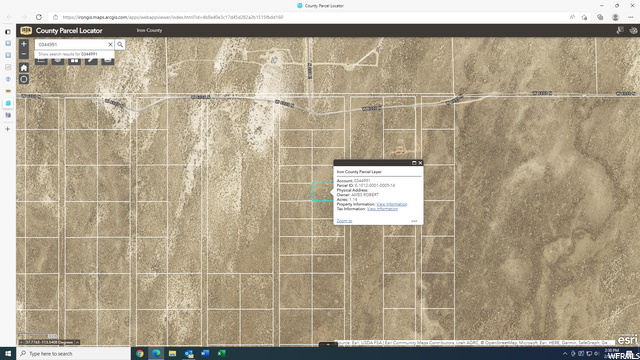Open Property Information View Information link
This screenshot has width=640, height=360.
[391, 204]
